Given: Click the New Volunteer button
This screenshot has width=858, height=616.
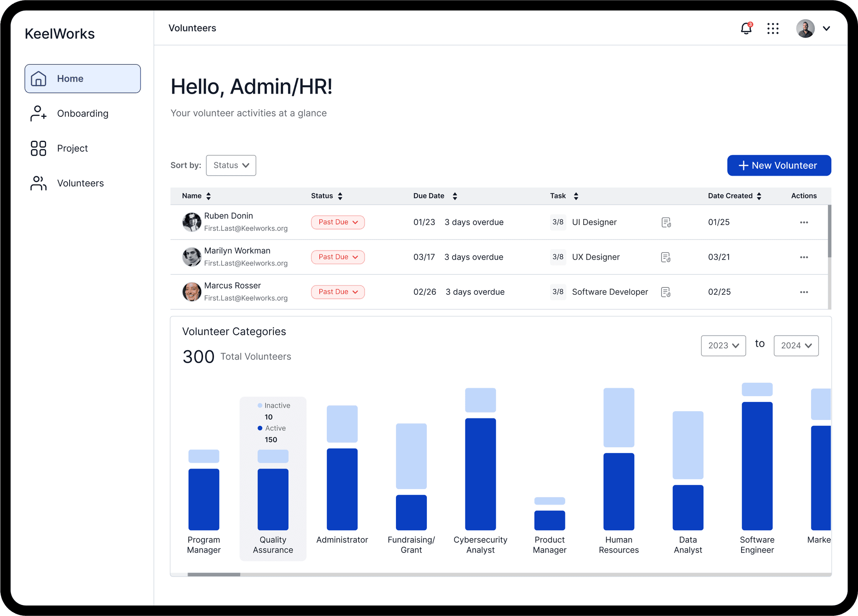Looking at the screenshot, I should pyautogui.click(x=779, y=165).
